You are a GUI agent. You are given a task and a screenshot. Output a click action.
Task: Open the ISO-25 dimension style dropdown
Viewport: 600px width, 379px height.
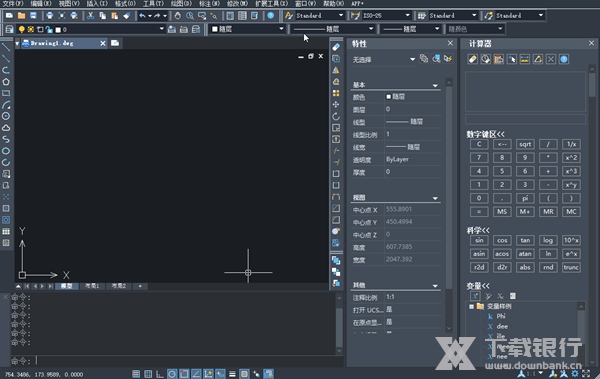click(408, 16)
